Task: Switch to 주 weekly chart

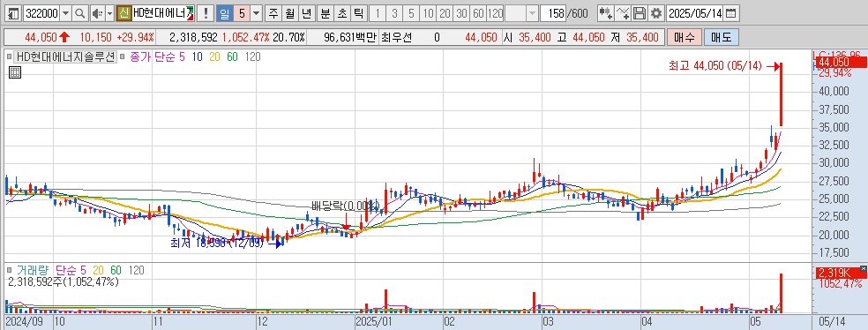Action: click(x=273, y=12)
